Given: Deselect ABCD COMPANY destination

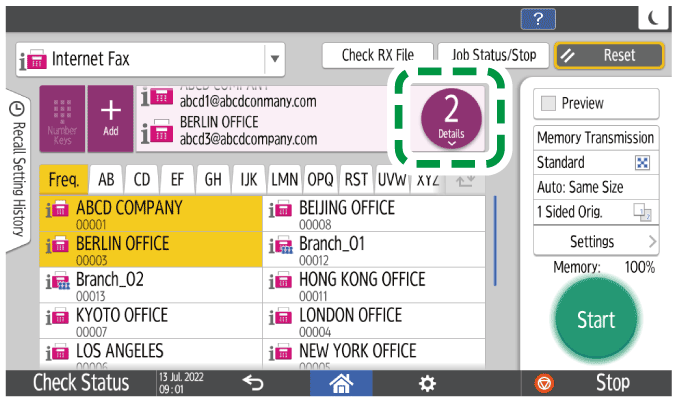Looking at the screenshot, I should pos(150,215).
